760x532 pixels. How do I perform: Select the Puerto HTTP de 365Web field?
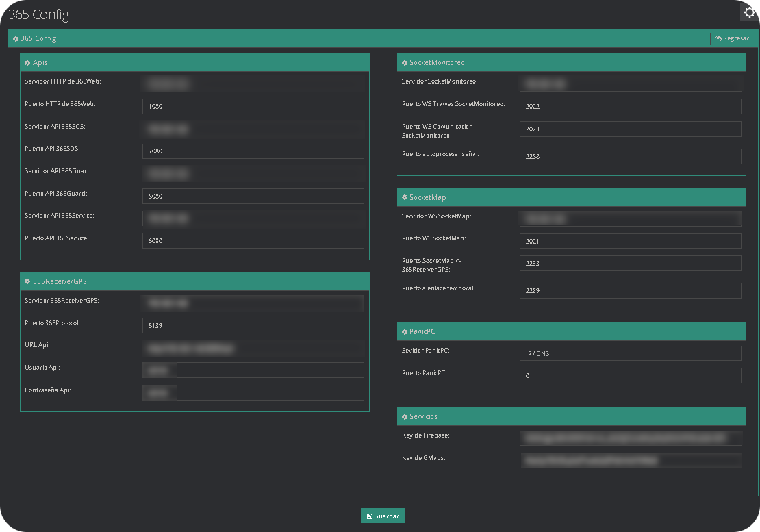pyautogui.click(x=253, y=106)
